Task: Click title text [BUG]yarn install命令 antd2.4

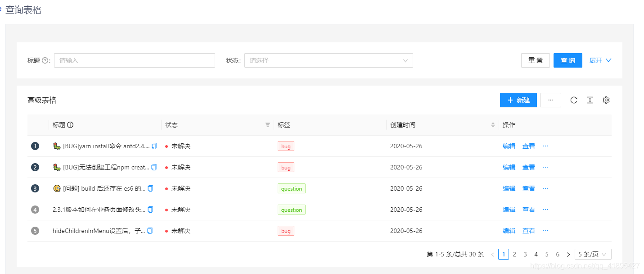Action: pos(106,146)
